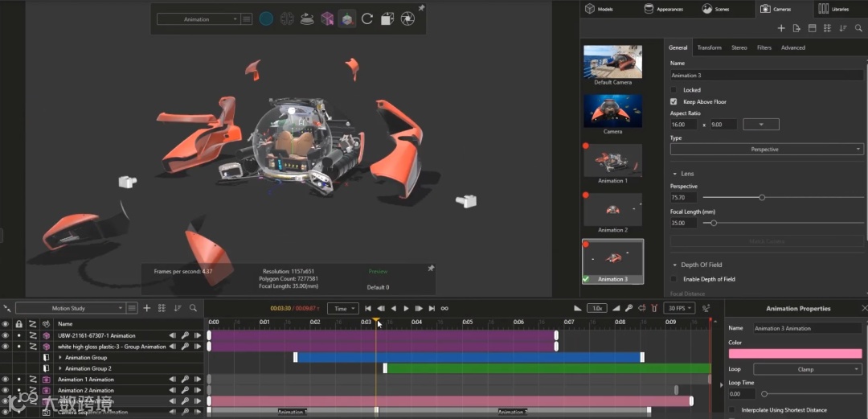Hide the UBW-21161-67307-1 Animation track
This screenshot has width=868, height=419.
[6, 335]
